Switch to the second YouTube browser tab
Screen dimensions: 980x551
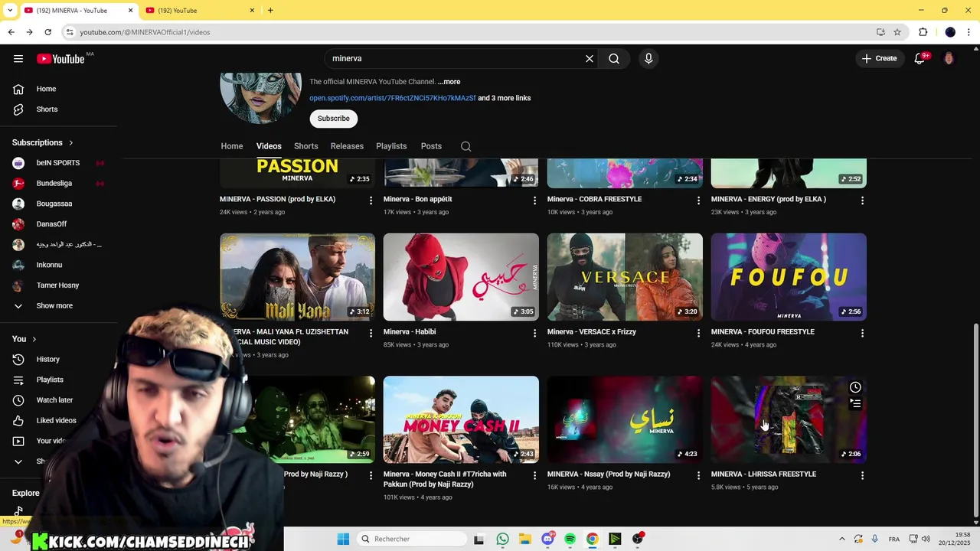coord(199,11)
